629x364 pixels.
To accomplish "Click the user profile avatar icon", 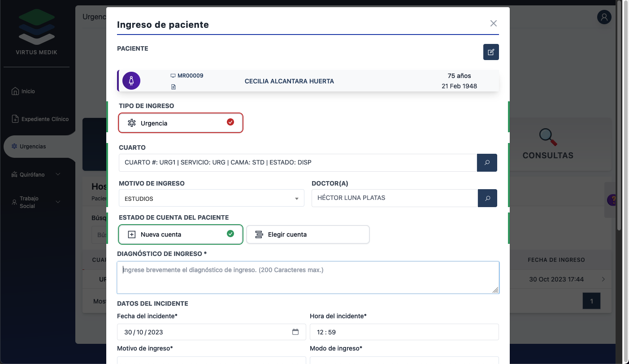I will [604, 17].
